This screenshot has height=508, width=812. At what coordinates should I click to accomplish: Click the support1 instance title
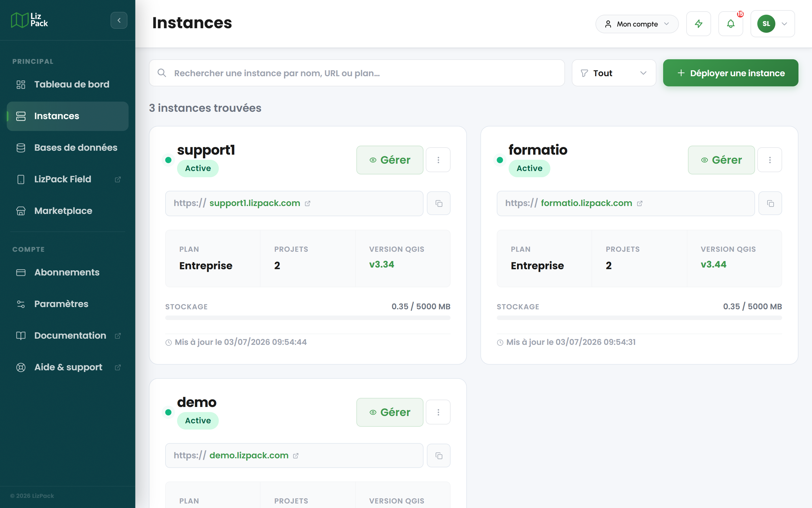coord(206,150)
